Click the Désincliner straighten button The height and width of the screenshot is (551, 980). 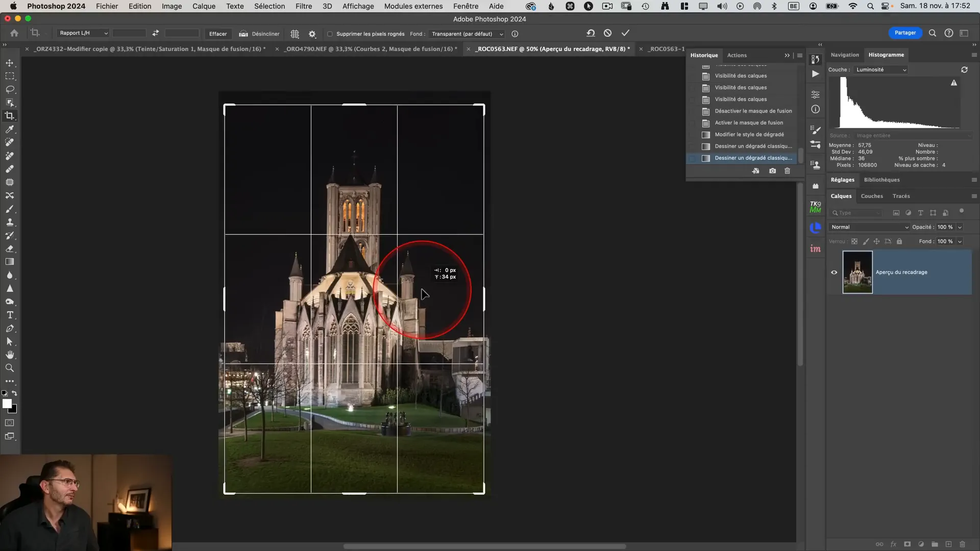point(259,34)
